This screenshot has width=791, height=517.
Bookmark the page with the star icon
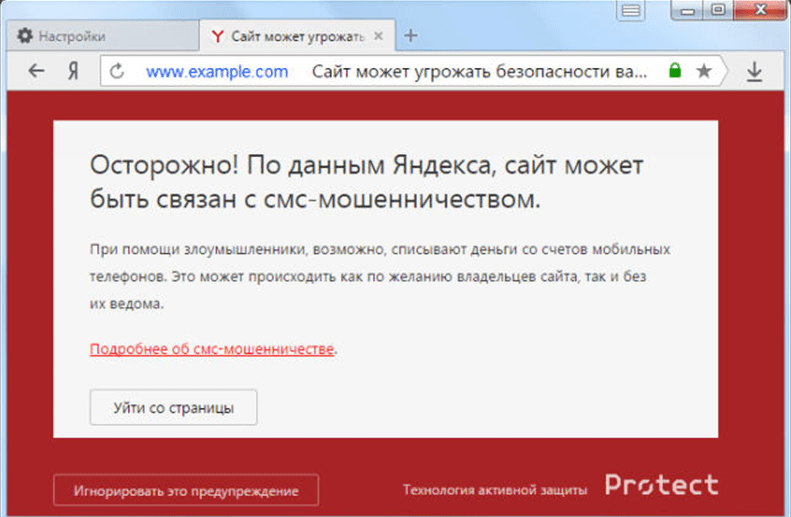pos(704,71)
